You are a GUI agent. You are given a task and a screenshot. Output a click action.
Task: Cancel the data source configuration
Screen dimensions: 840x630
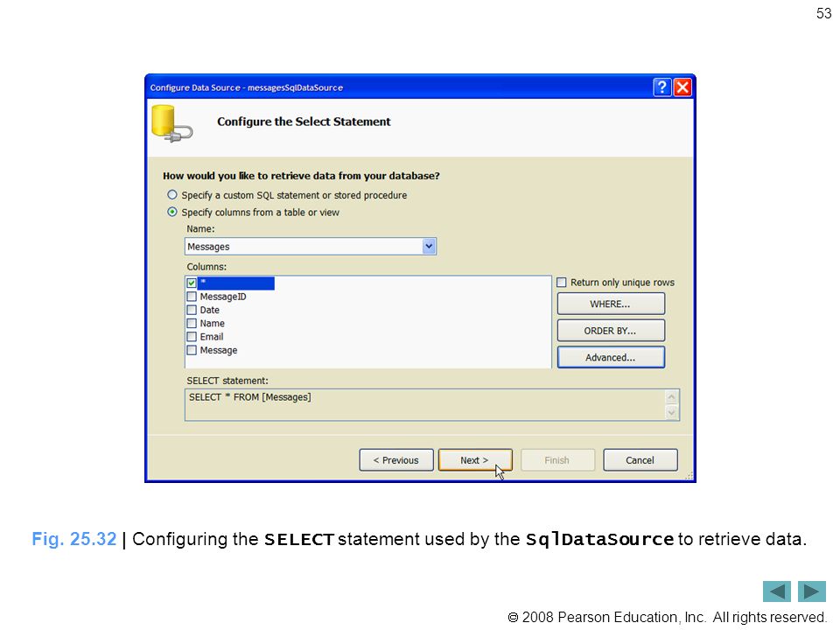click(640, 460)
